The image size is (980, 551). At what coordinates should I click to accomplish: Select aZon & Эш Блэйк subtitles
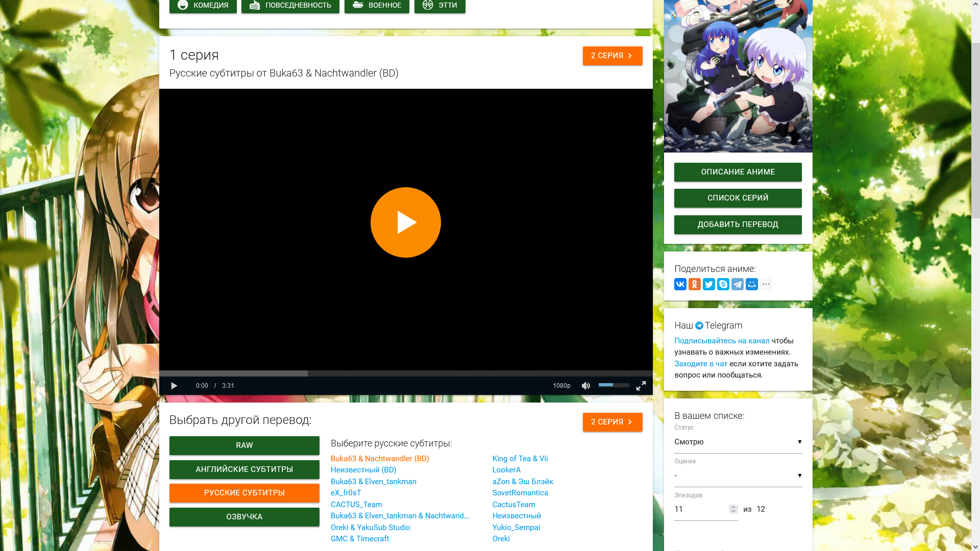coord(523,482)
